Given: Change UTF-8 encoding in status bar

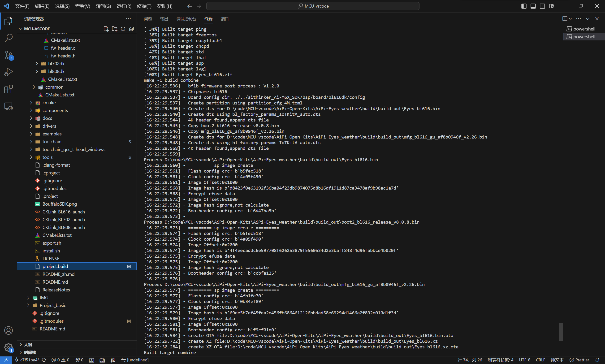Looking at the screenshot, I should 525,360.
